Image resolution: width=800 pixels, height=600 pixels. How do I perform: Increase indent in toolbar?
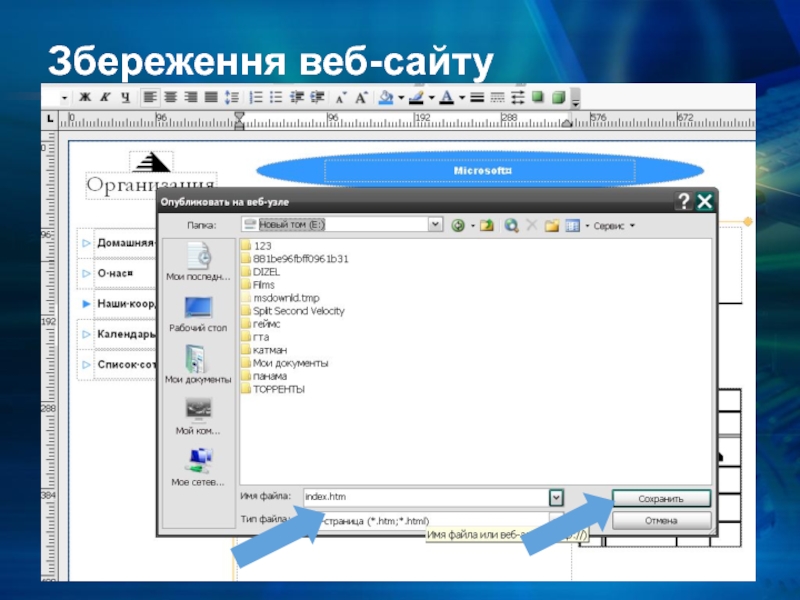pyautogui.click(x=317, y=97)
